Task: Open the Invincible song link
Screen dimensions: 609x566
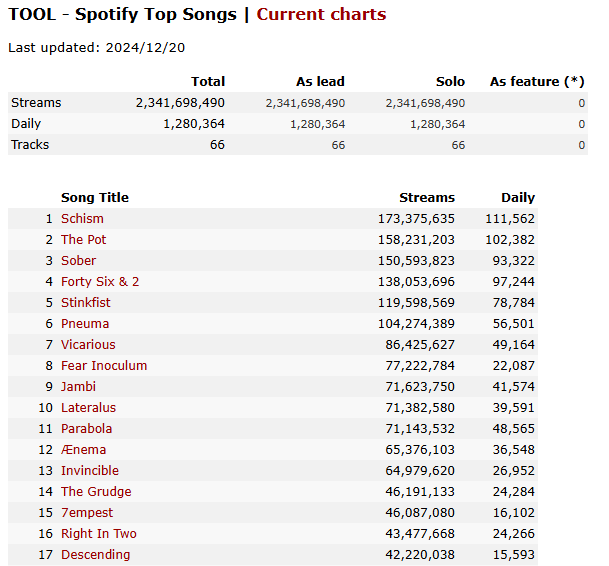Action: pos(90,470)
